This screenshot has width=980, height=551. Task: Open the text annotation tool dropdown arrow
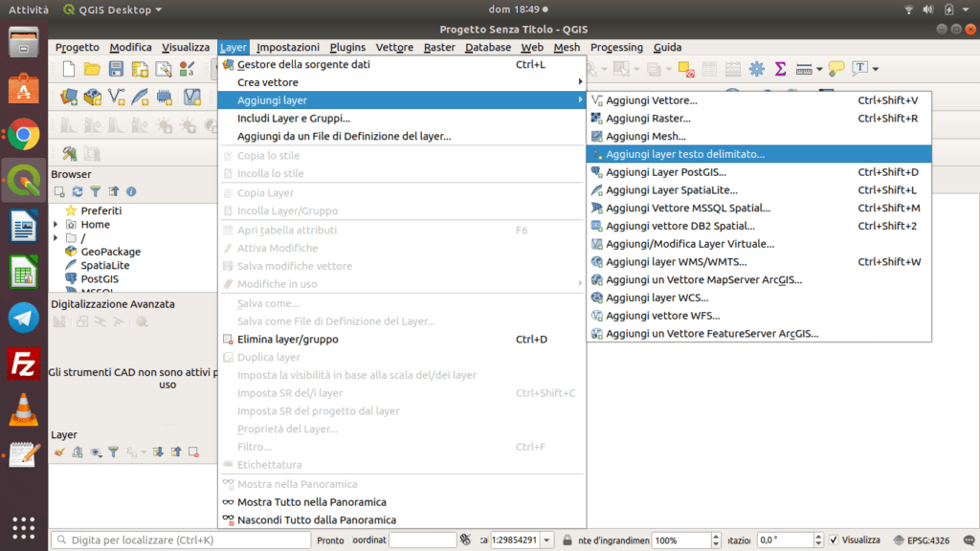[875, 69]
